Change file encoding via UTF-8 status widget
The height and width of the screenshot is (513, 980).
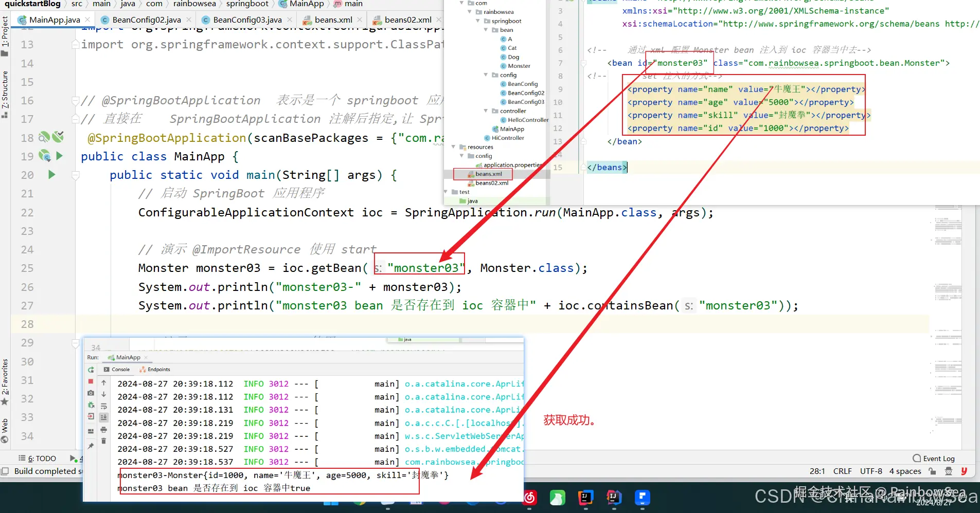[871, 471]
